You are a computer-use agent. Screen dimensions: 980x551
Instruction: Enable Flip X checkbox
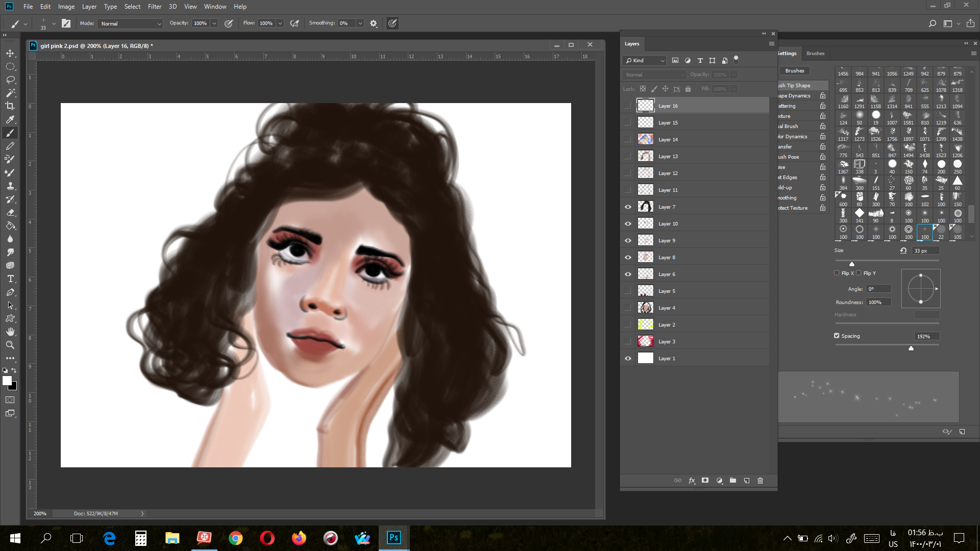[x=837, y=273]
